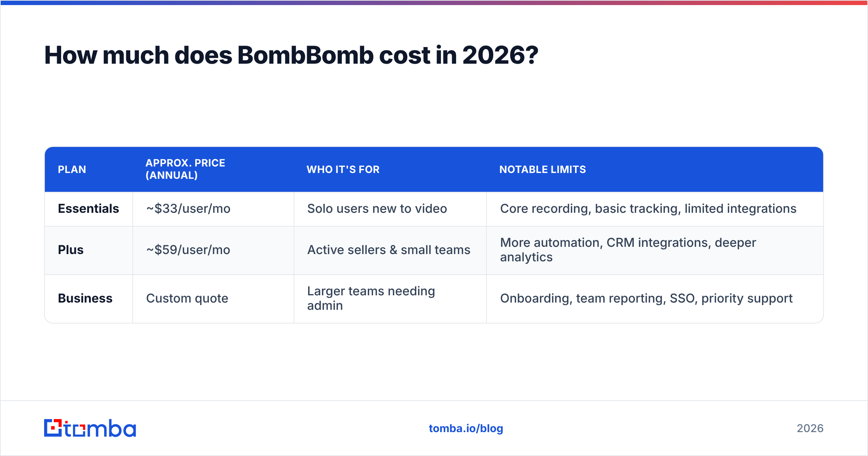868x456 pixels.
Task: Select 'Larger teams needing admin' cell
Action: (x=390, y=299)
